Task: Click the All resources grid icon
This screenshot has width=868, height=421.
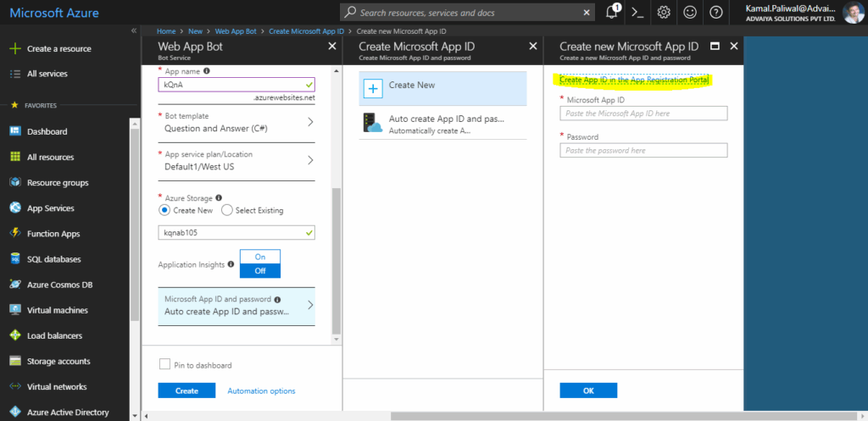Action: click(x=15, y=157)
